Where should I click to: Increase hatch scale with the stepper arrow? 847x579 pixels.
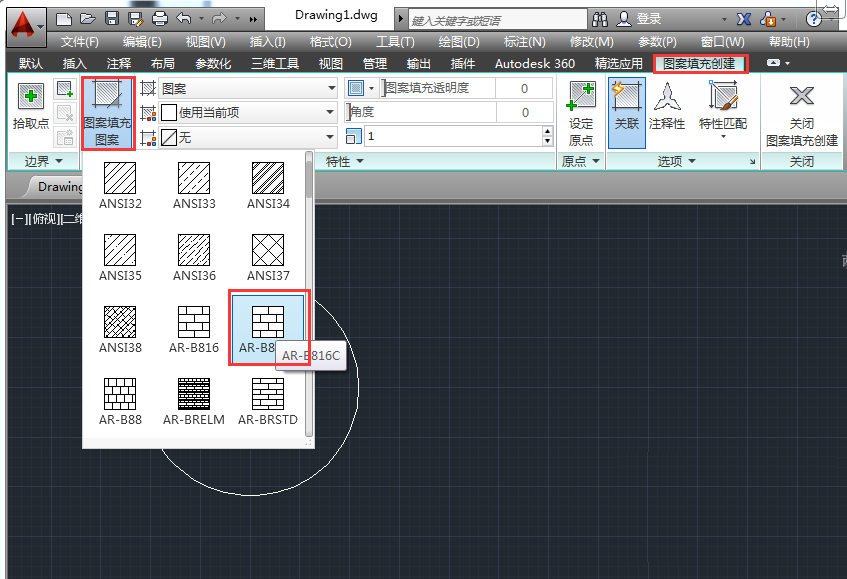coord(545,131)
